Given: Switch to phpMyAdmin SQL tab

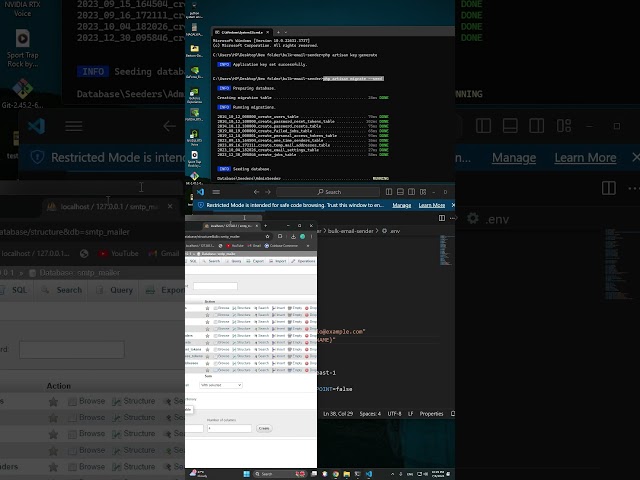Looking at the screenshot, I should pyautogui.click(x=191, y=261).
